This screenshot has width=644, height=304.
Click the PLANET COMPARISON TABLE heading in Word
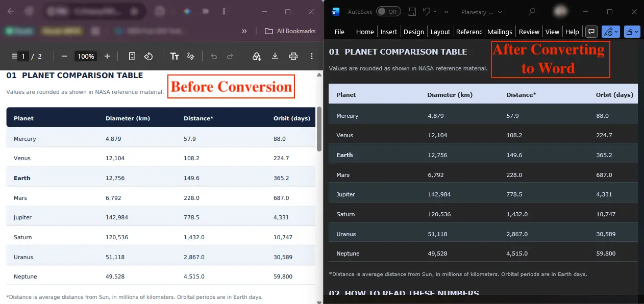(406, 52)
